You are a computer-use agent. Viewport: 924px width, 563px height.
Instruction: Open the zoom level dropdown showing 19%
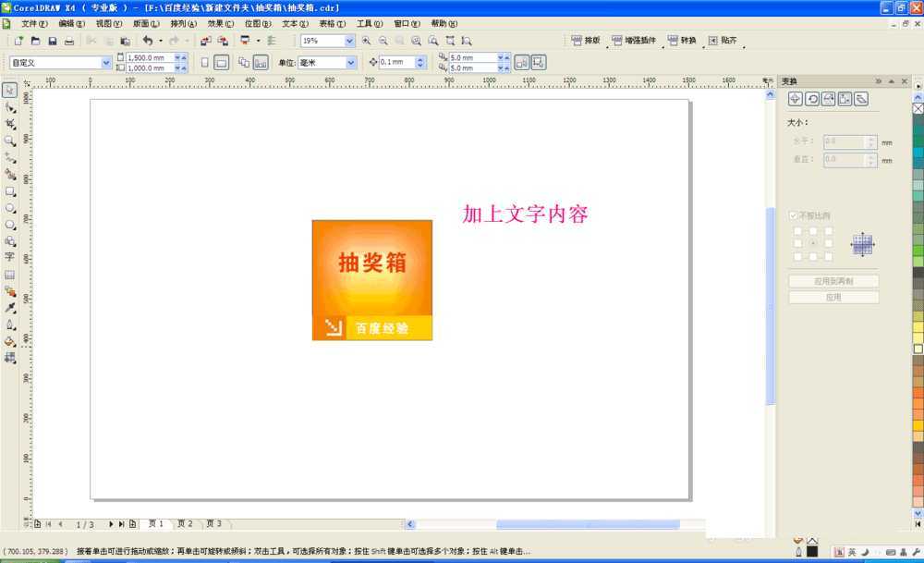click(347, 41)
